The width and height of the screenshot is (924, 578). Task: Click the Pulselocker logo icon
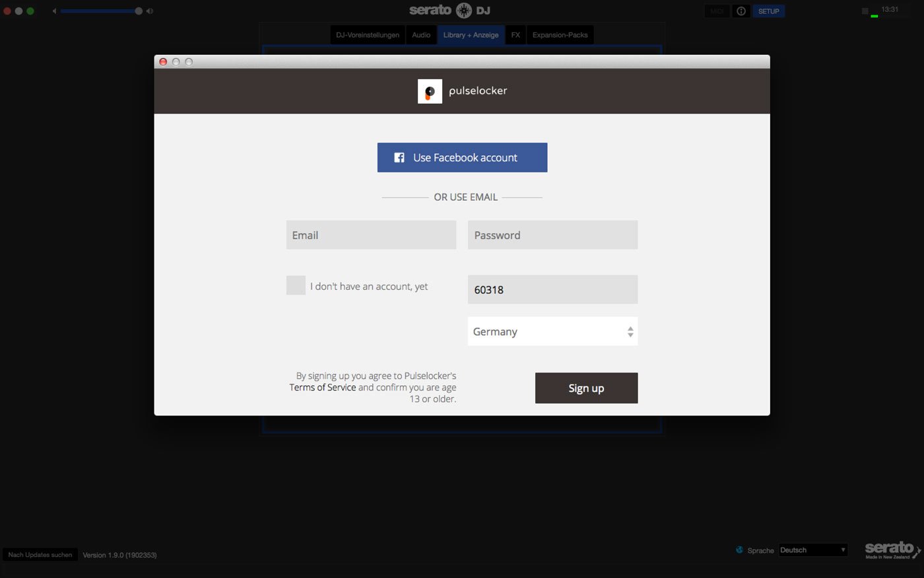pos(430,91)
